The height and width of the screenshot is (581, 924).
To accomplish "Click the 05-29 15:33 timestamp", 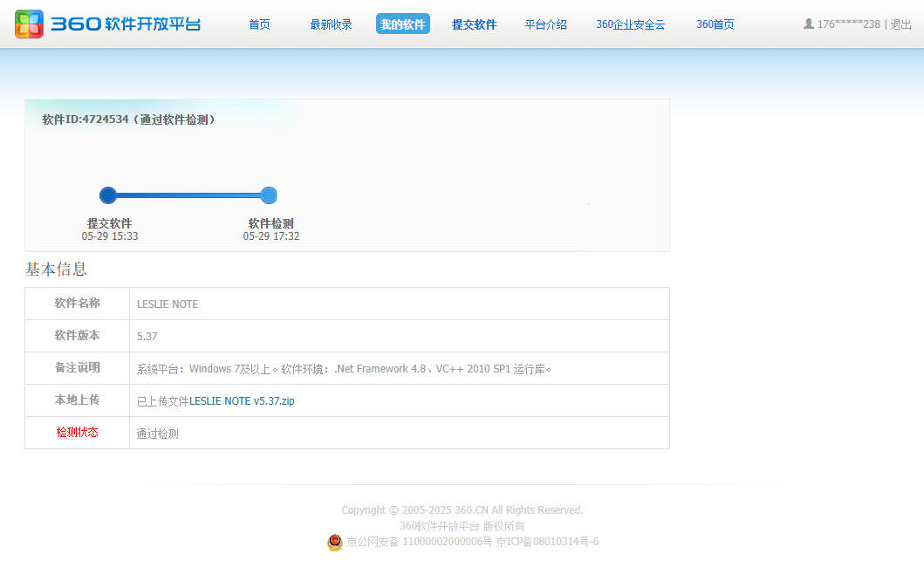I will point(110,236).
